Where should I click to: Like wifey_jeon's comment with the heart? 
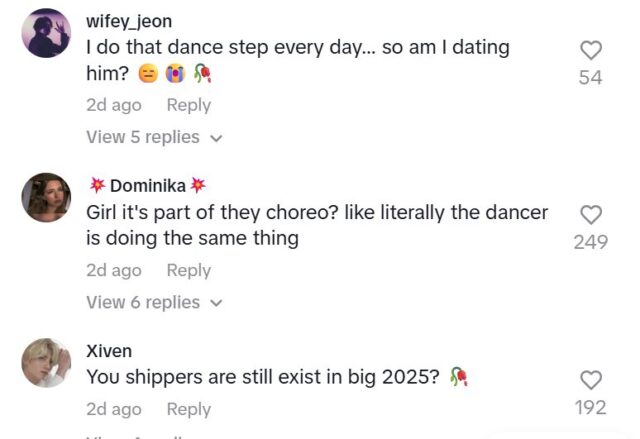point(591,50)
